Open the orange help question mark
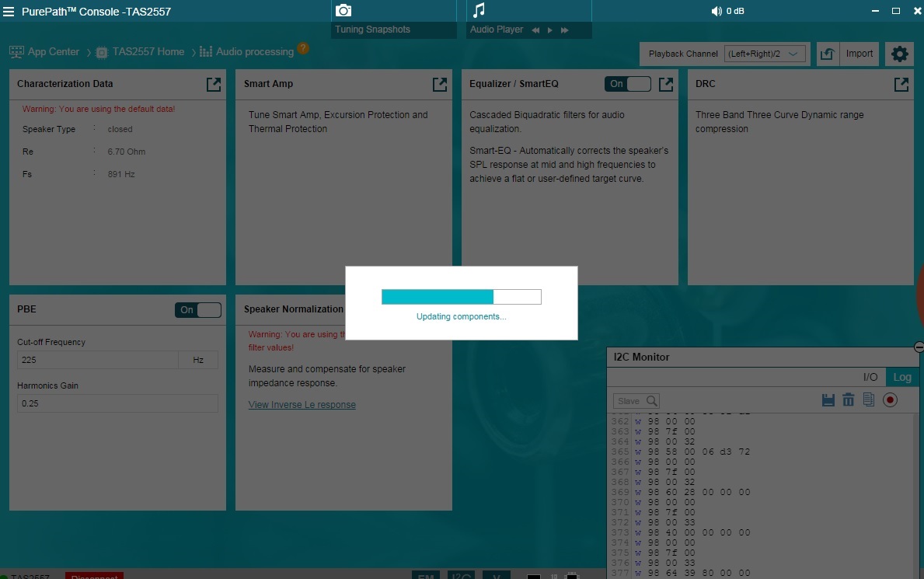The width and height of the screenshot is (924, 579). [x=303, y=48]
